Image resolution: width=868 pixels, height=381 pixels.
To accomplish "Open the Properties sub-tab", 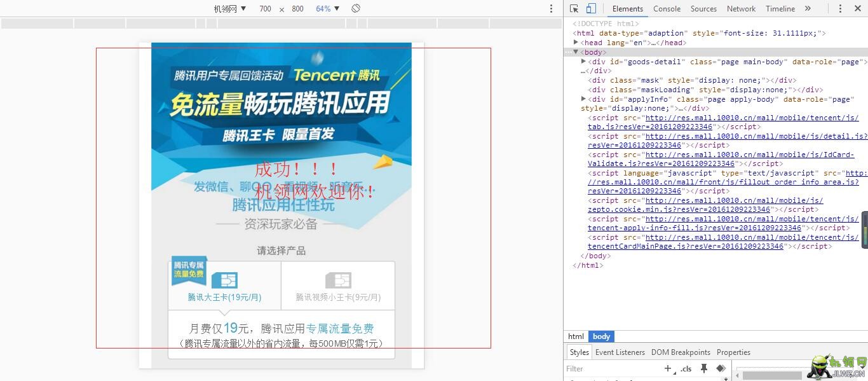I will (x=733, y=352).
